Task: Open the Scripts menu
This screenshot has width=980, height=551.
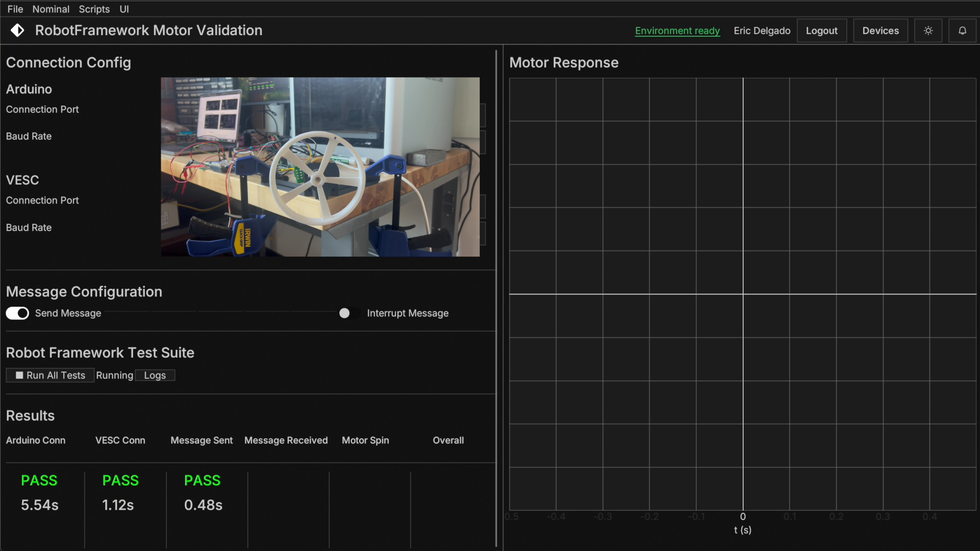Action: (x=94, y=9)
